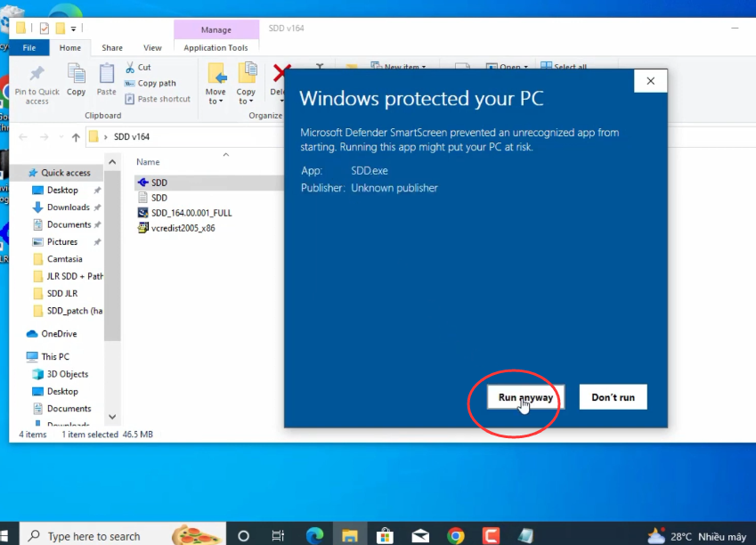The width and height of the screenshot is (756, 545).
Task: Open Downloads under Quick access
Action: coord(69,207)
